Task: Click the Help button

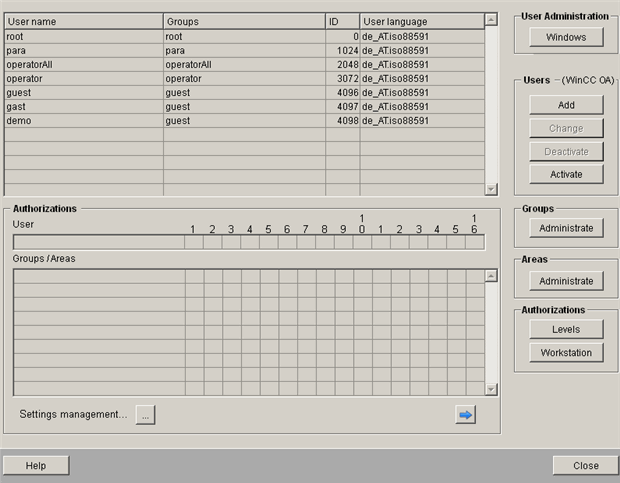Action: pyautogui.click(x=36, y=465)
